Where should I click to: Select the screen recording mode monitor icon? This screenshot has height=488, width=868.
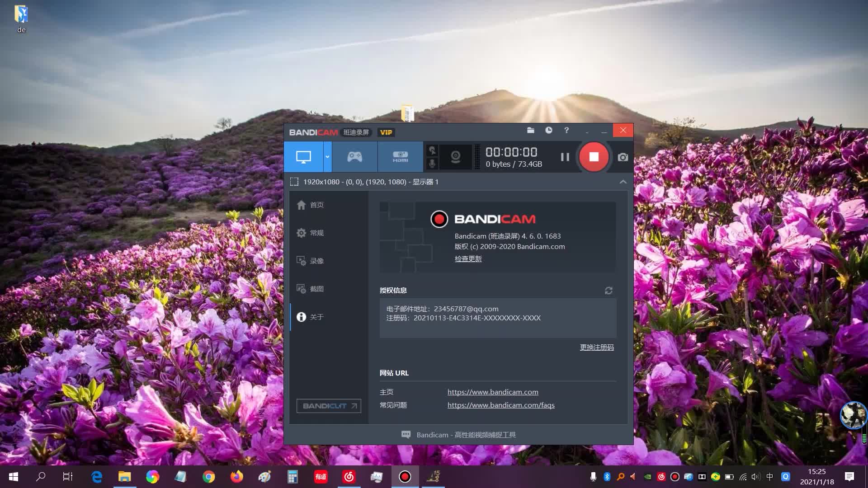(x=303, y=157)
